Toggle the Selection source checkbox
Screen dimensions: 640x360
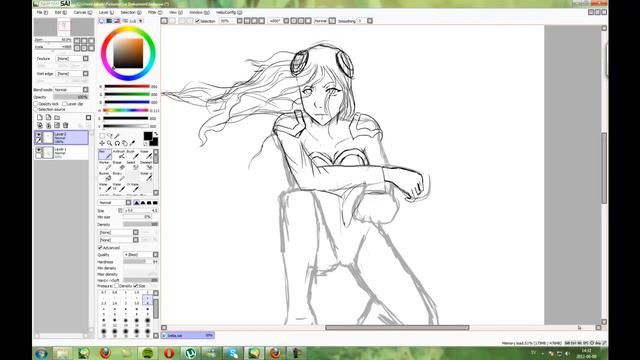pyautogui.click(x=36, y=110)
